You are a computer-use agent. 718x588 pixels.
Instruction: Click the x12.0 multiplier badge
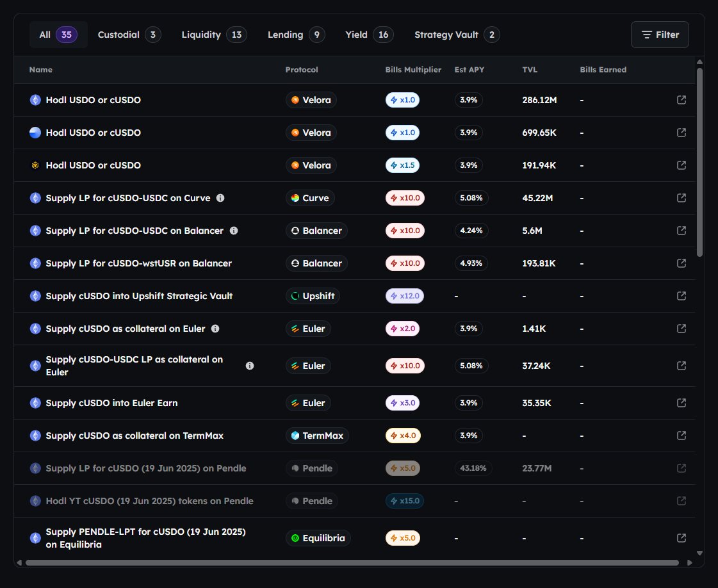405,296
